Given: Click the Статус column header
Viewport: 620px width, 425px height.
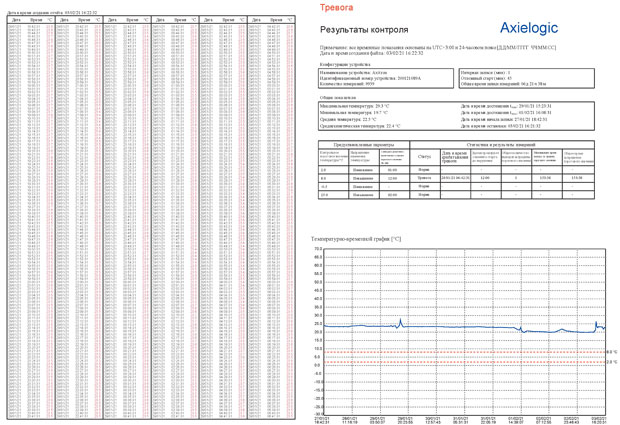Looking at the screenshot, I should [x=424, y=157].
